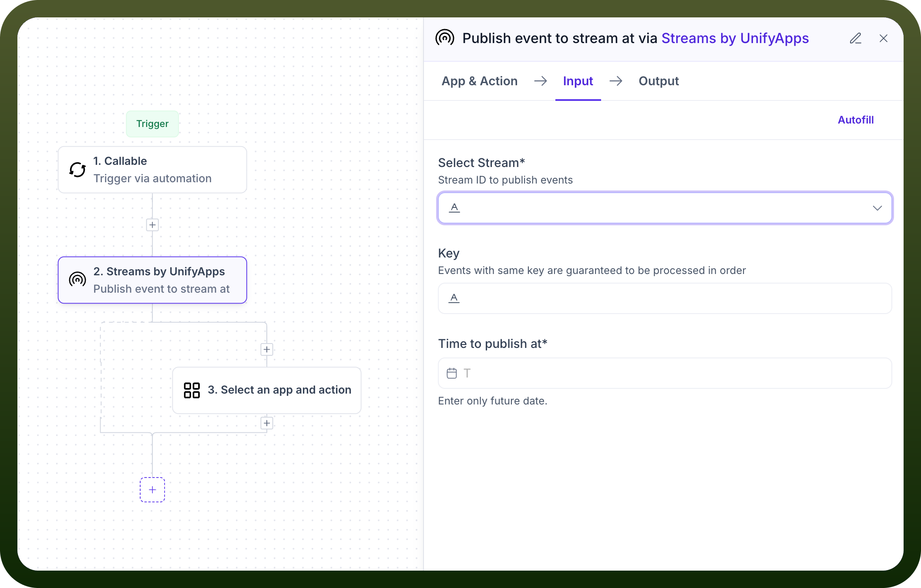
Task: Click plus button below step 3 node
Action: (267, 423)
